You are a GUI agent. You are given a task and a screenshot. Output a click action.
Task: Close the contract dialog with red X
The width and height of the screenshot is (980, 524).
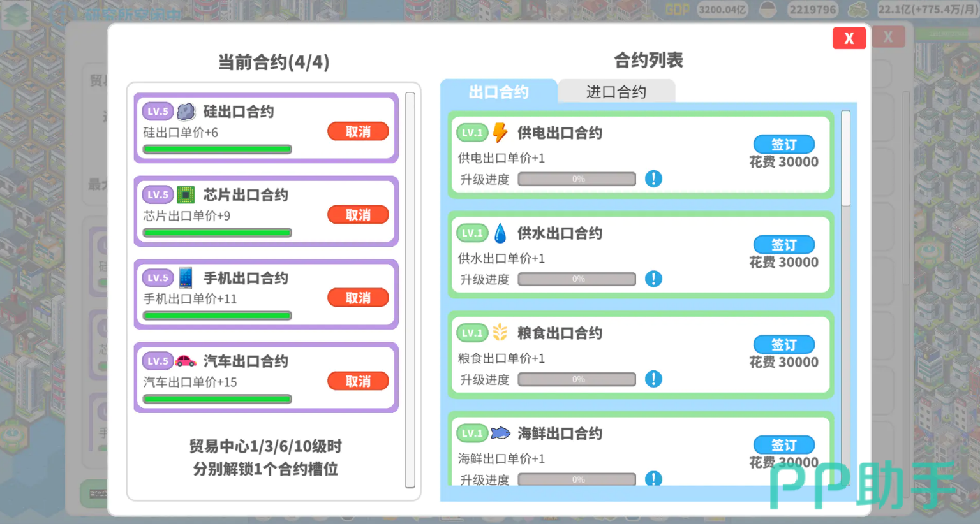pyautogui.click(x=849, y=38)
